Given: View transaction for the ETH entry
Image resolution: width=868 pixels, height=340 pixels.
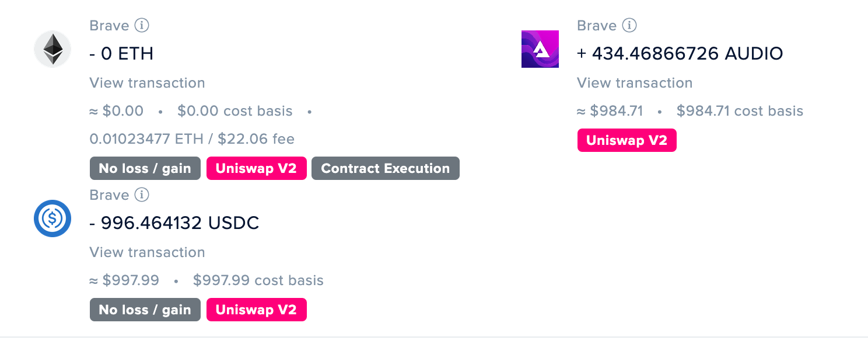Looking at the screenshot, I should click(x=148, y=83).
